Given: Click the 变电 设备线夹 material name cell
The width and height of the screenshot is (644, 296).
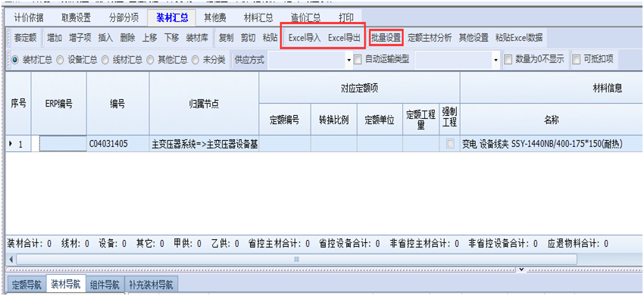Looking at the screenshot, I should point(552,144).
